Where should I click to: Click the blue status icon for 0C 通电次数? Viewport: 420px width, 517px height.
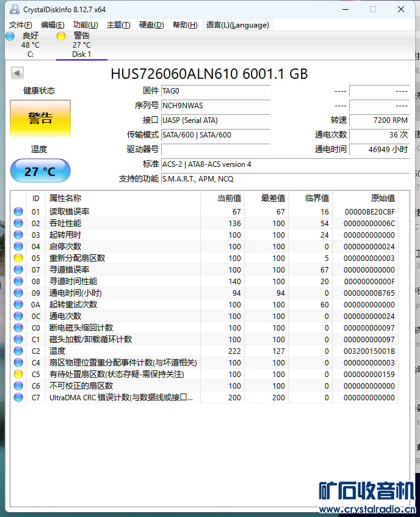(x=18, y=316)
